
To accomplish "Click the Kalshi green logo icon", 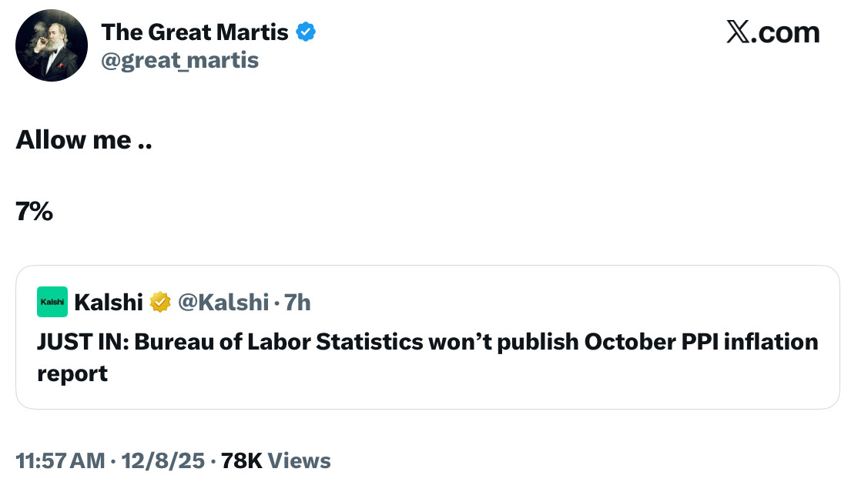I will [52, 303].
